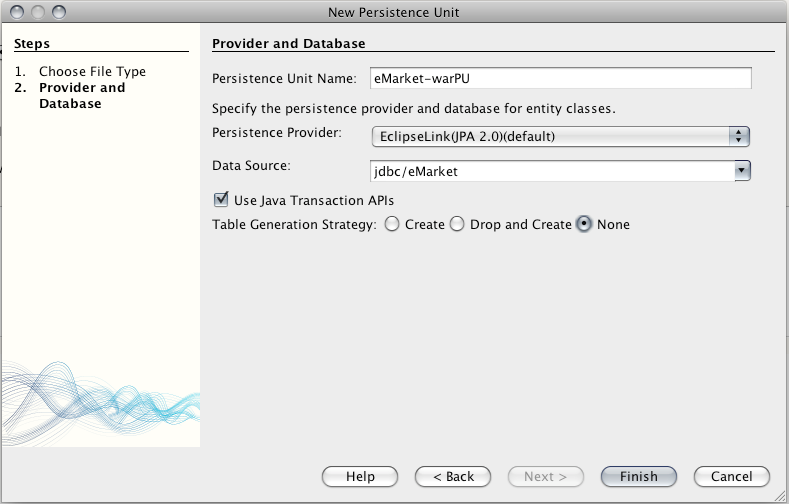Select the Drop and Create radio option
This screenshot has height=504, width=789.
457,224
